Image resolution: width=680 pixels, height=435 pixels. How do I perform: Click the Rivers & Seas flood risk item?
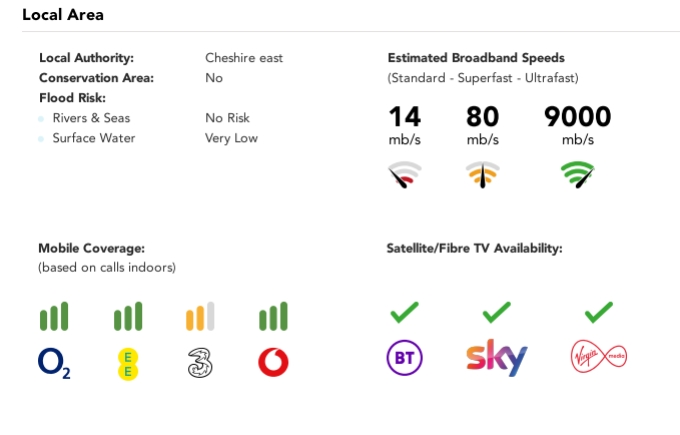[91, 118]
